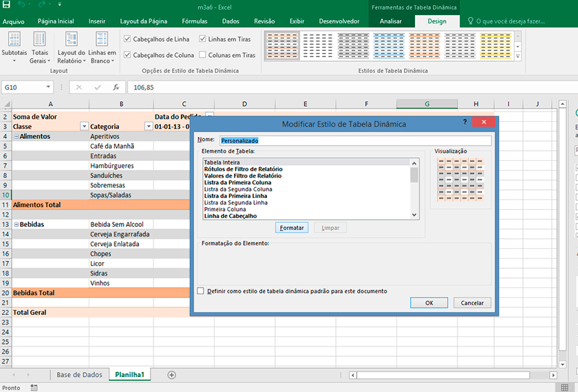This screenshot has height=392, width=578.
Task: Switch to the Fórmulas tab
Action: [x=194, y=21]
